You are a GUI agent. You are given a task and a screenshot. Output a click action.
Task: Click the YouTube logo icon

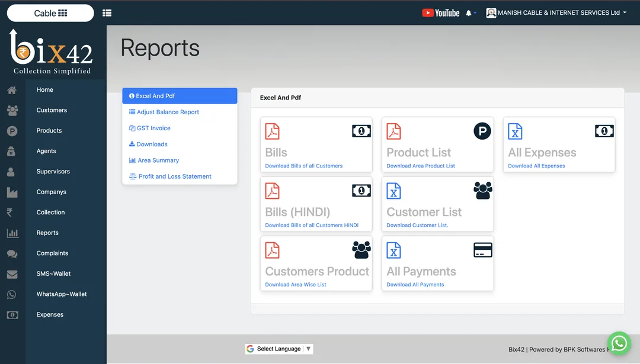tap(440, 13)
